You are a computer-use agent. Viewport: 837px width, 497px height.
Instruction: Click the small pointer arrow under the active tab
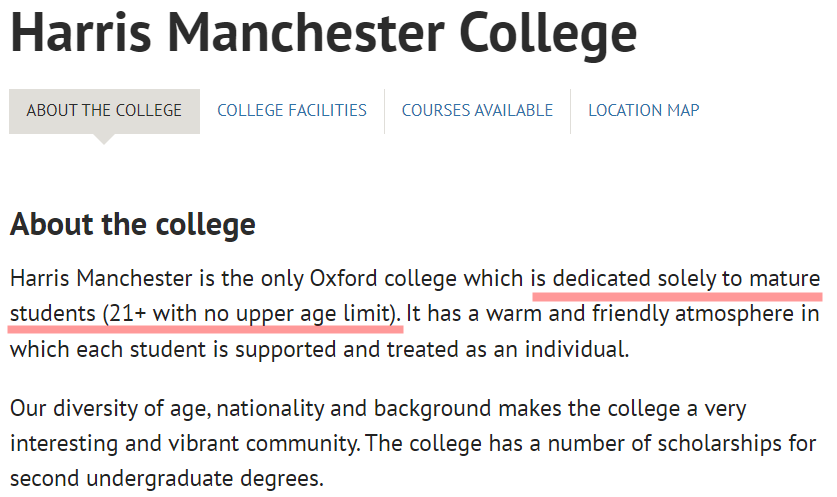pos(104,139)
